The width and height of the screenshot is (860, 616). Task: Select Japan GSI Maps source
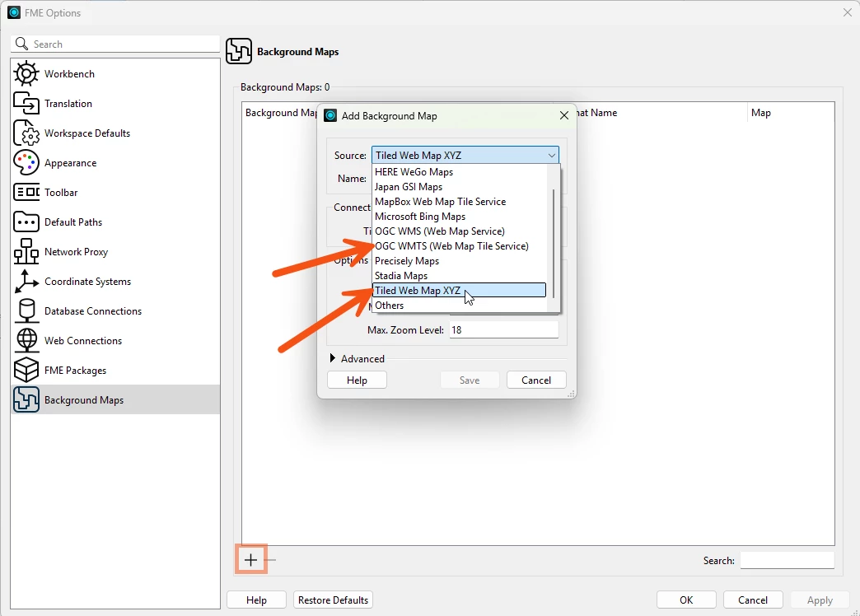(x=460, y=186)
